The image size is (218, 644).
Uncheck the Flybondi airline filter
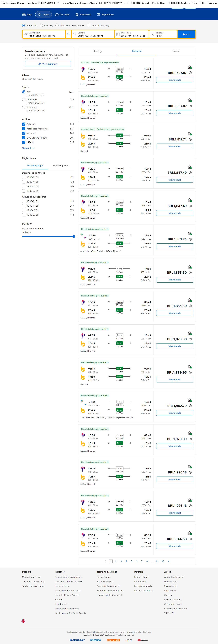[24, 124]
